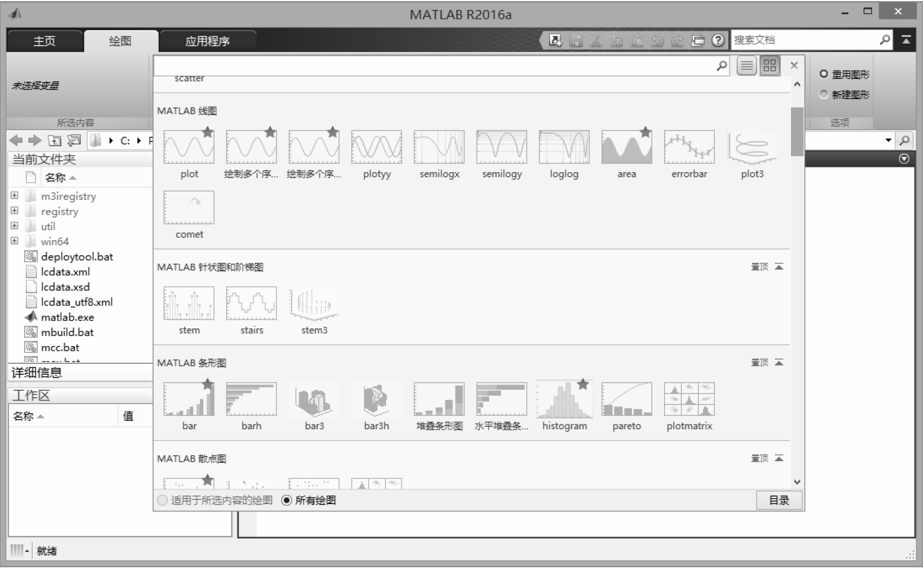Expand the m3iregistry folder tree node

pos(15,196)
